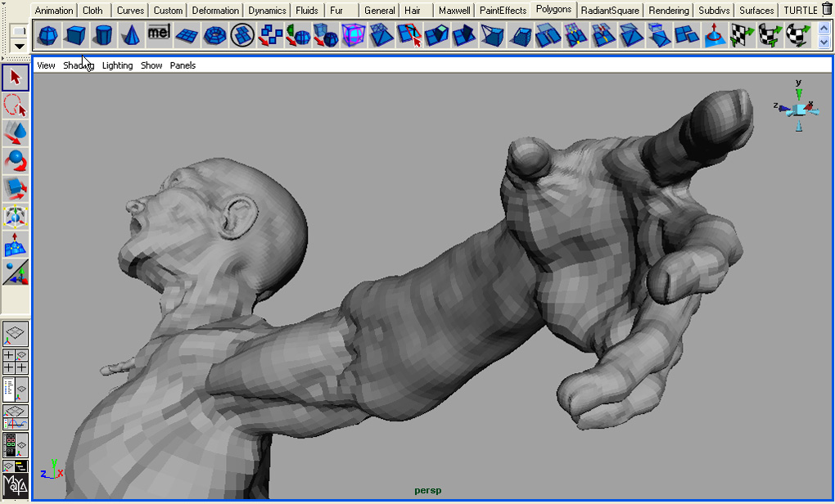This screenshot has width=835, height=504.
Task: Click the Combine polygons shelf icon
Action: [x=270, y=35]
